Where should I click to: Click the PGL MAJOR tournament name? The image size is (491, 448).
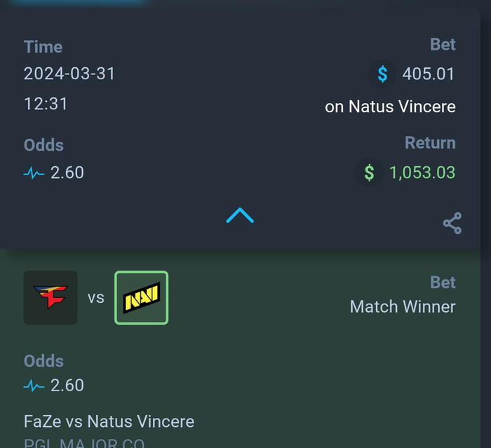click(84, 442)
